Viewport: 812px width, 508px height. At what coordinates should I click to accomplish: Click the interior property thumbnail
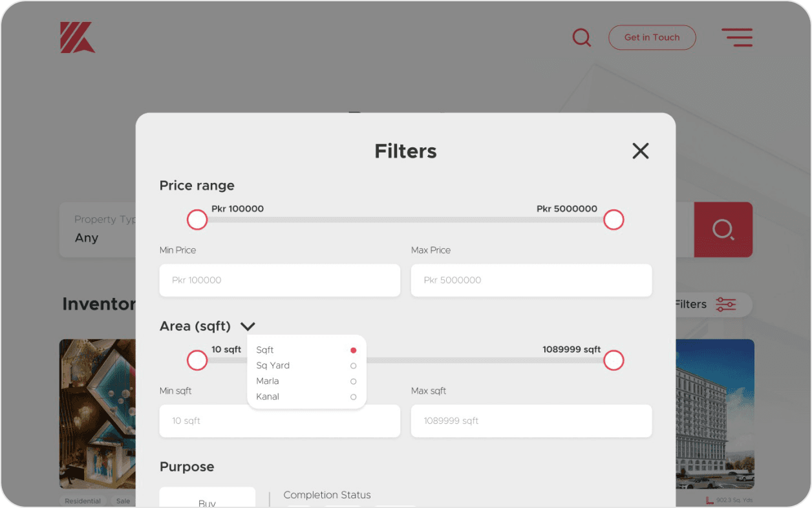tap(98, 414)
